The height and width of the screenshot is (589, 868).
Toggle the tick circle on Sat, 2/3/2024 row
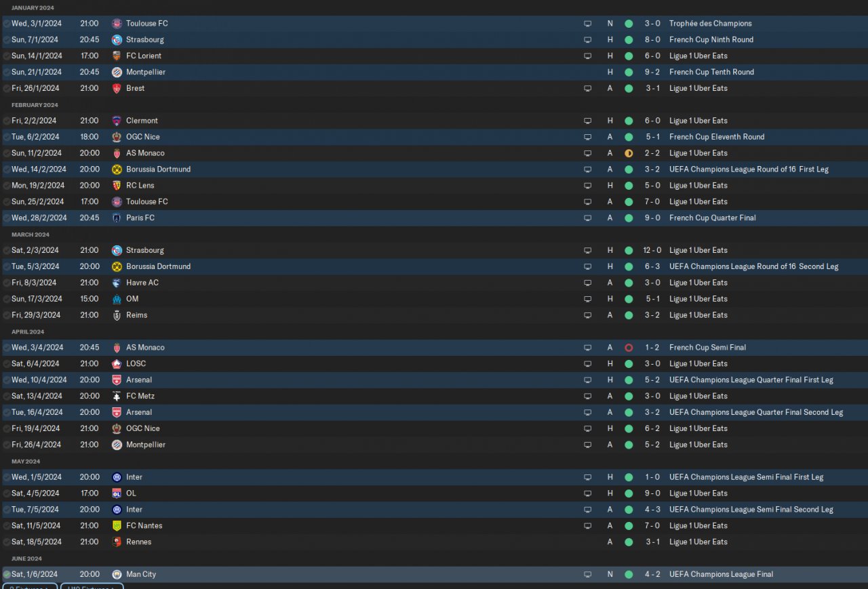pos(7,251)
